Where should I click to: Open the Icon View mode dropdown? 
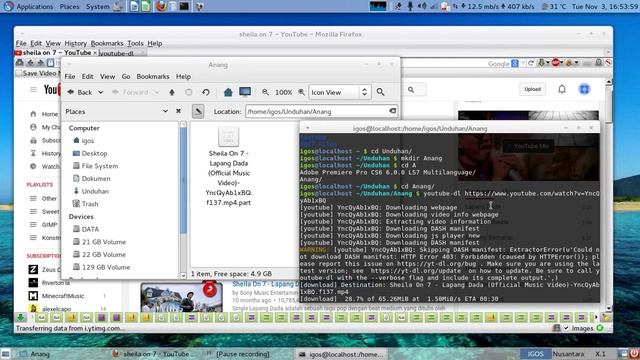coord(340,92)
